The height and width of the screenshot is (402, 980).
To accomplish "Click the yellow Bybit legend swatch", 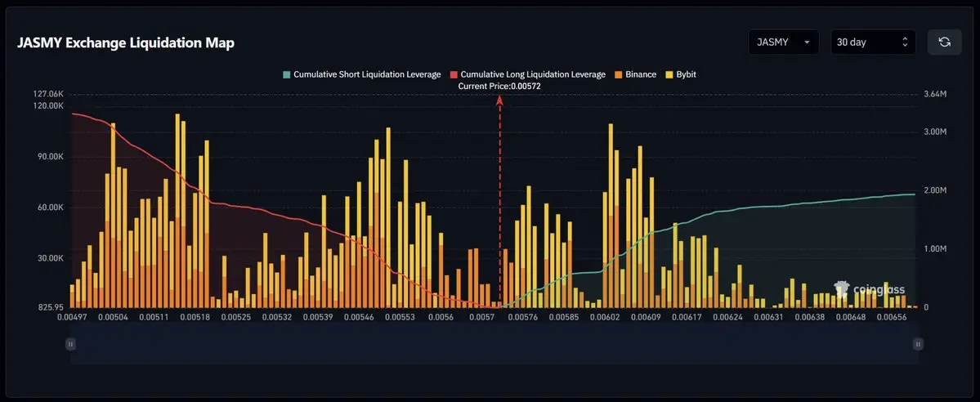I will [x=668, y=74].
